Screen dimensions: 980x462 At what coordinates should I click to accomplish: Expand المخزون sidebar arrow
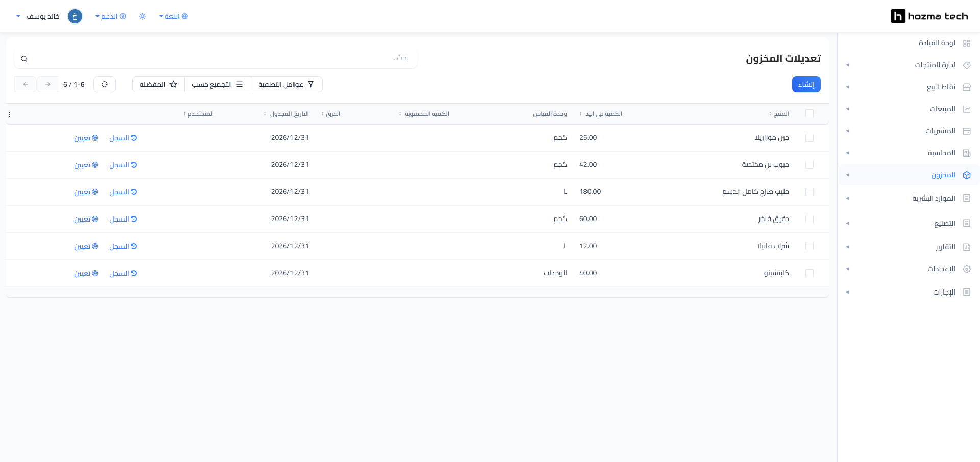click(x=848, y=175)
